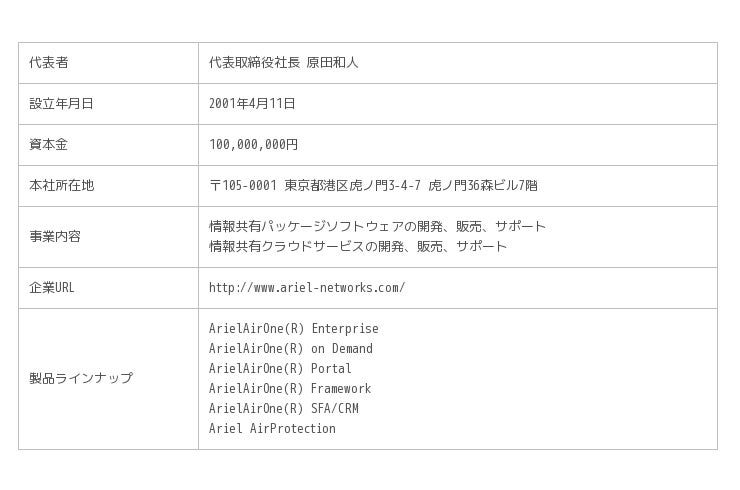Click the 資本金 label cell

pos(49,145)
